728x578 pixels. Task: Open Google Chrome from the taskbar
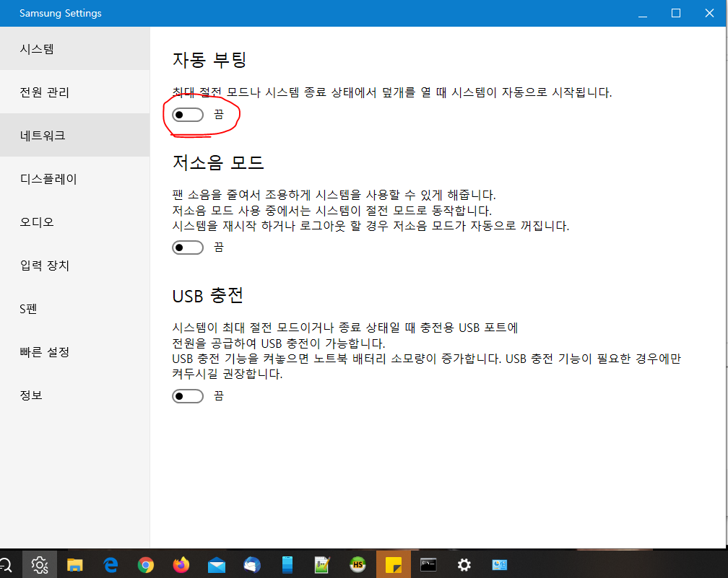(146, 564)
